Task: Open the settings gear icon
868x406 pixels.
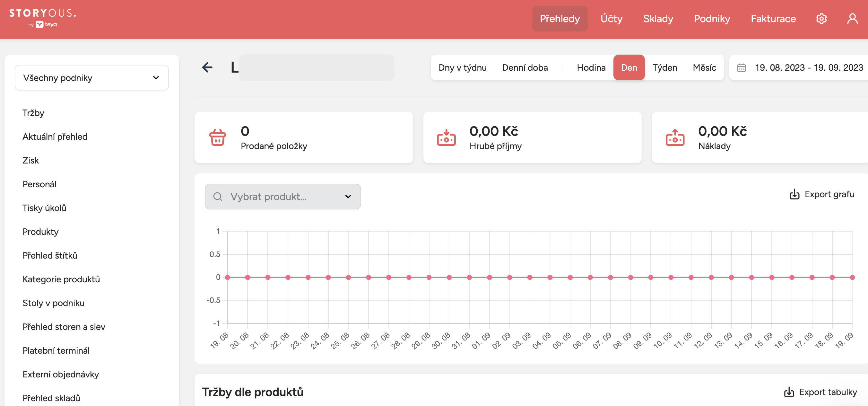Action: click(x=821, y=19)
